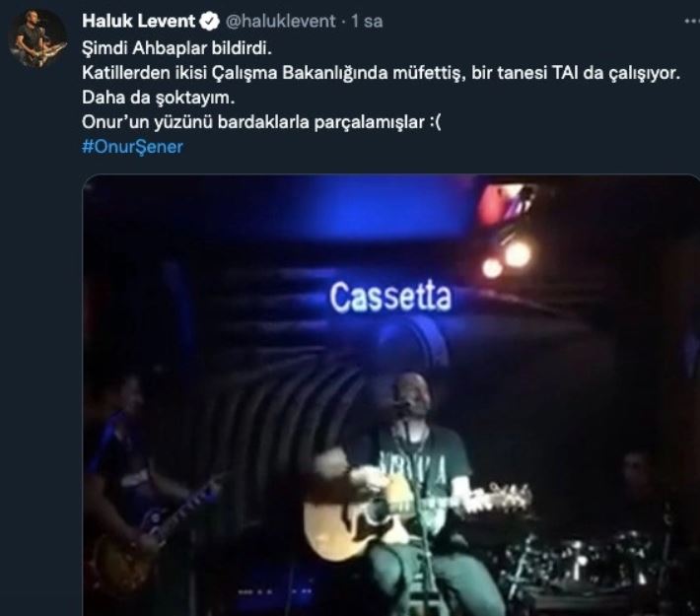Click the word "TAI" in the tweet
This screenshot has height=616, width=700.
[x=565, y=73]
